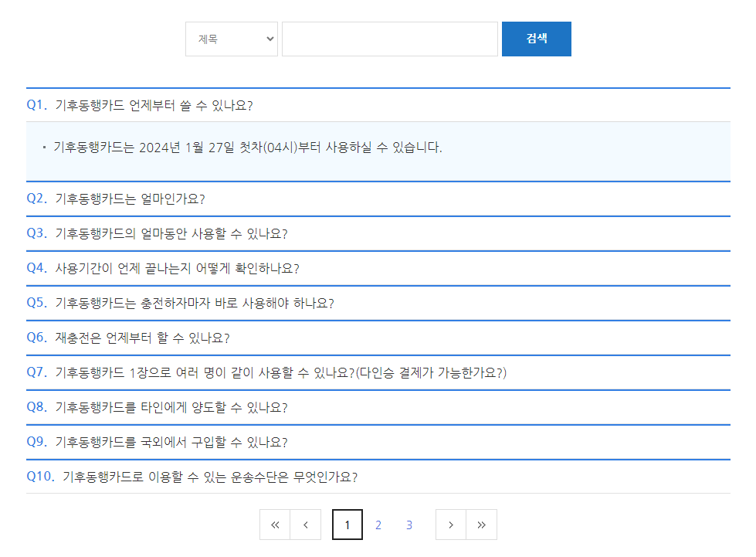Go to first page double-arrow icon
This screenshot has width=756, height=557.
[x=275, y=525]
